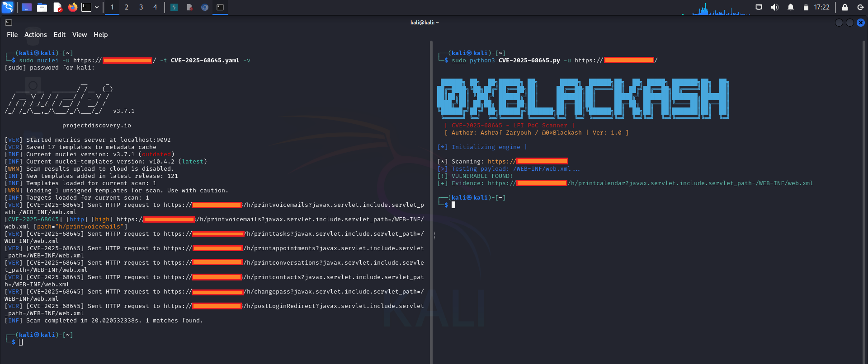Open the Edit menu
Screen dimensions: 868x364
click(x=60, y=35)
